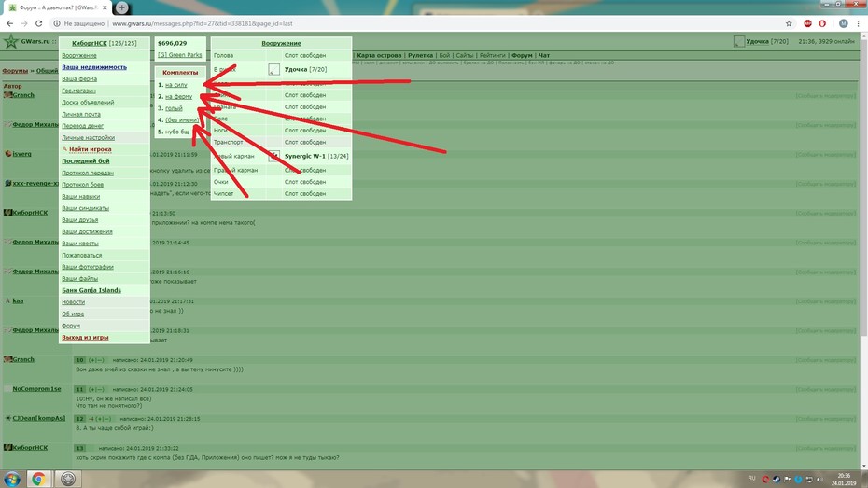Close the forum tab with its X
Image resolution: width=868 pixels, height=488 pixels.
pyautogui.click(x=105, y=7)
